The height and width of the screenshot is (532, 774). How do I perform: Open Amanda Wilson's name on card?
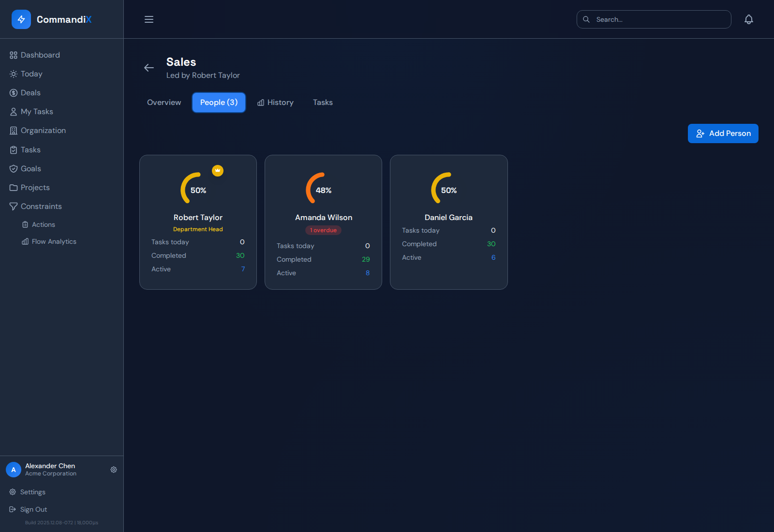click(x=324, y=218)
